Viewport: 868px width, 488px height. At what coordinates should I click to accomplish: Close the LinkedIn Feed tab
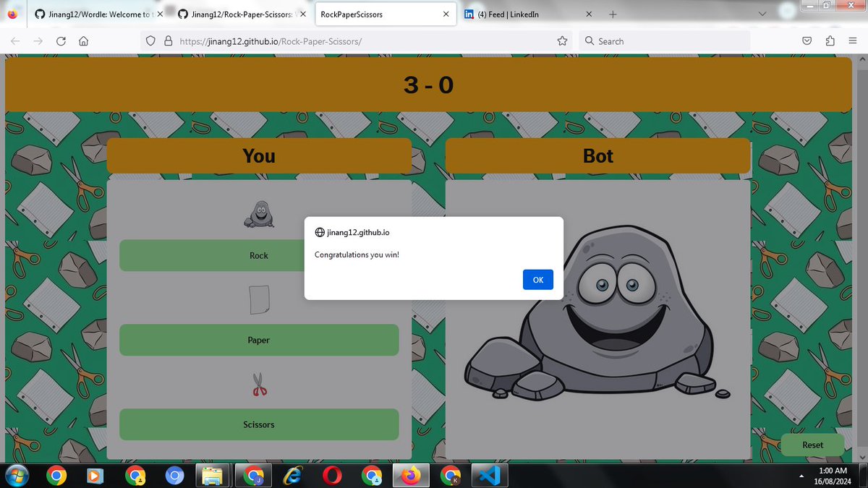click(x=589, y=14)
